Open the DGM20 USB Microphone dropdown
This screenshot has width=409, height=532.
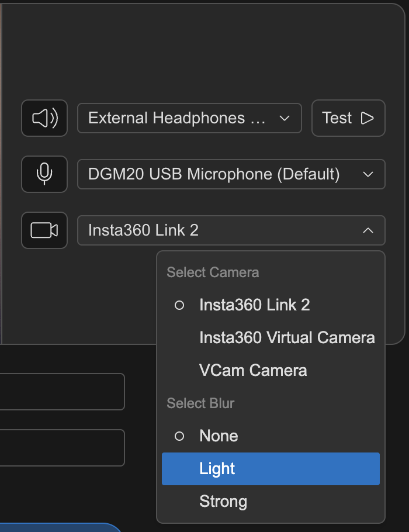tap(231, 174)
